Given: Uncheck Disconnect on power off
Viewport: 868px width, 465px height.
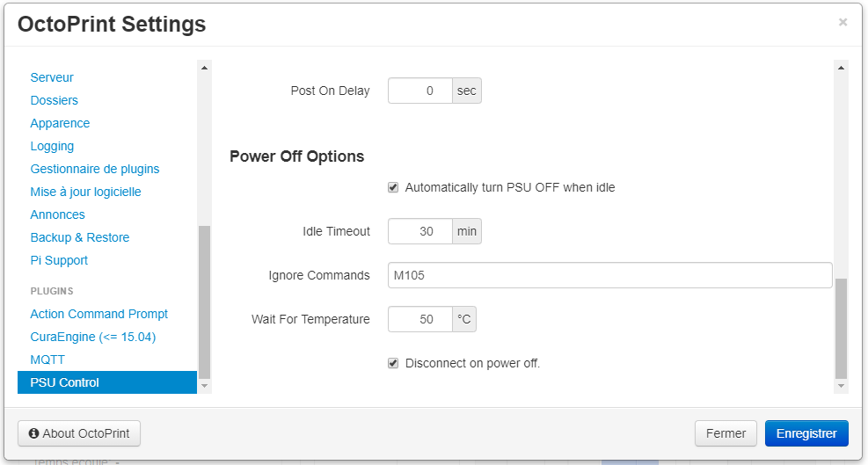Looking at the screenshot, I should (x=393, y=363).
